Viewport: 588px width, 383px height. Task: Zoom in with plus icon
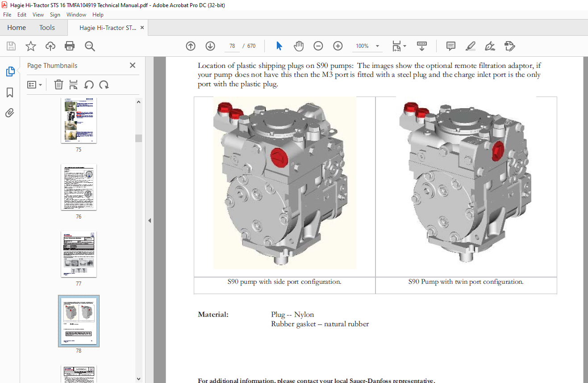[x=338, y=46]
